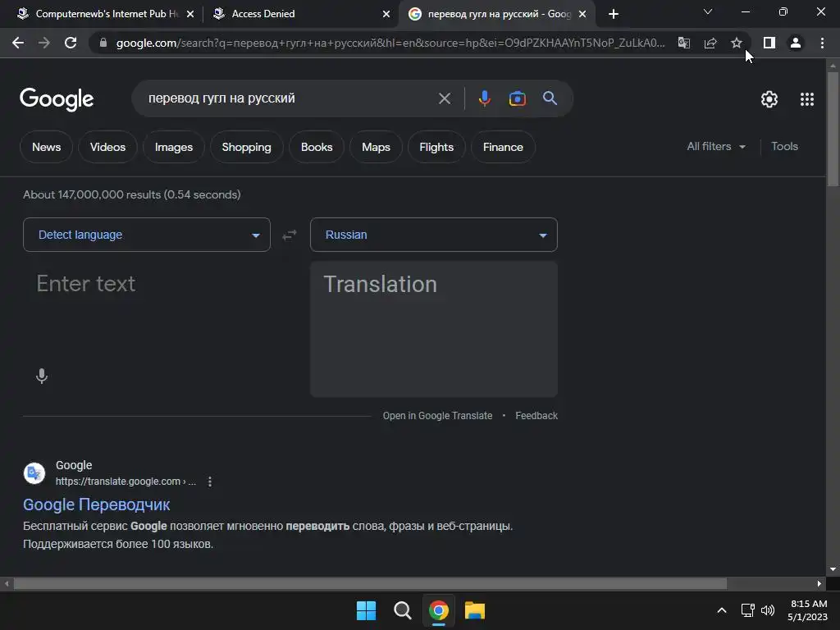Open Google quick settings gear

pyautogui.click(x=769, y=99)
